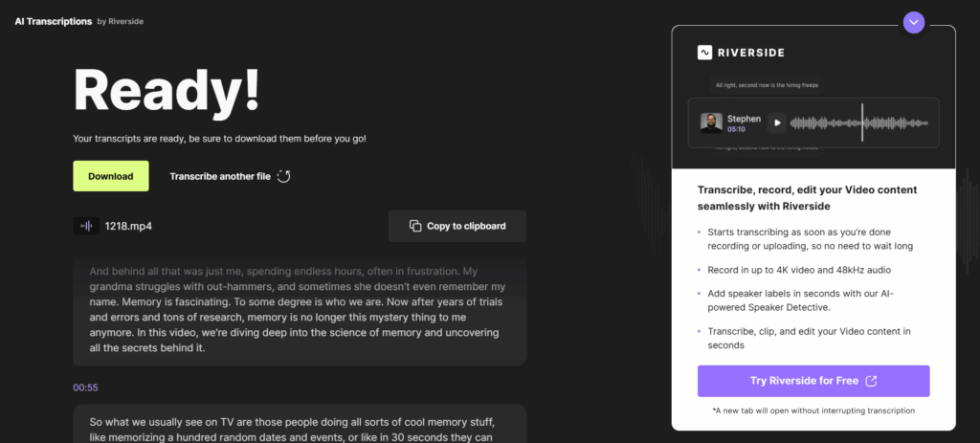Collapse the Riverside promo panel chevron
The width and height of the screenshot is (980, 443).
(914, 21)
